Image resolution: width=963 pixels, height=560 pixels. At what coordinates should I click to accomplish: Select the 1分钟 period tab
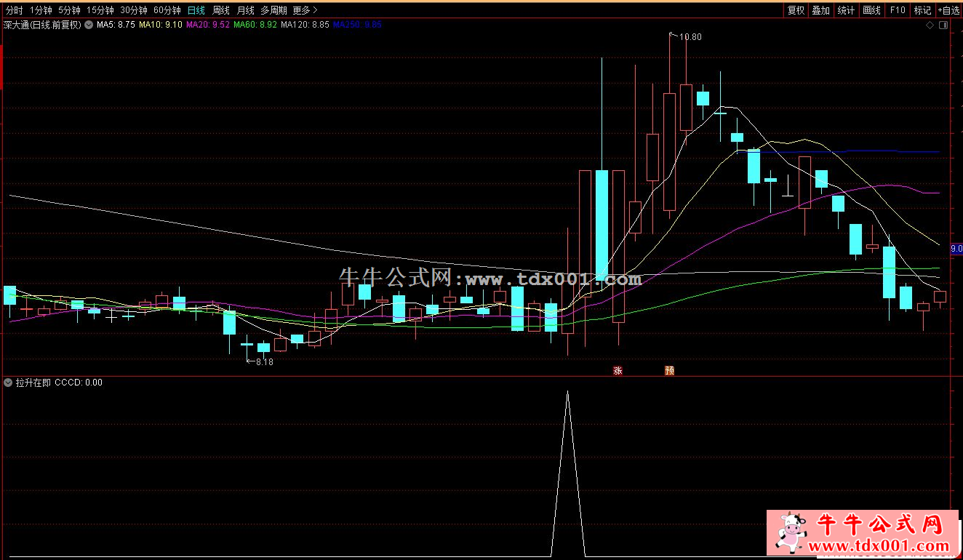click(41, 11)
